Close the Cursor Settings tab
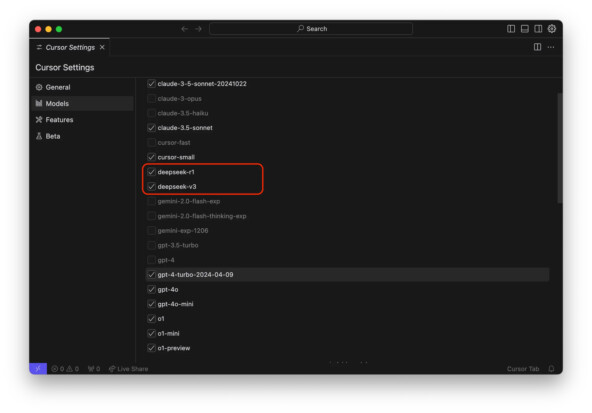 point(102,47)
